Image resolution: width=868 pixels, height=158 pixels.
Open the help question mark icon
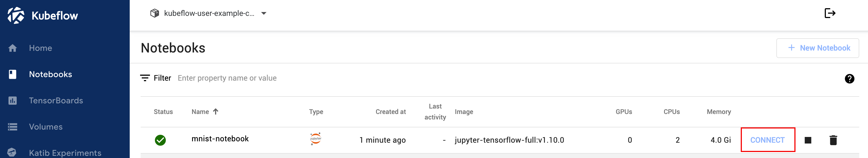849,78
